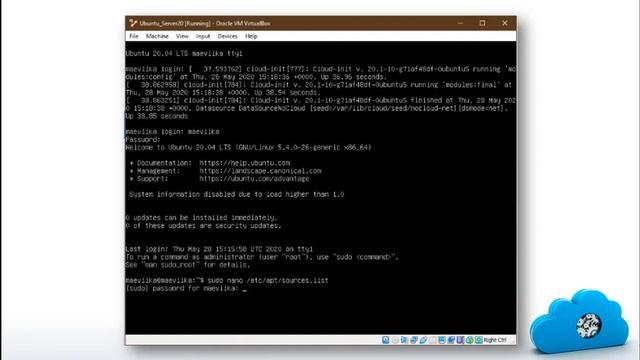Click the 'maevilka login: maevilka' line
The image size is (640, 360).
click(173, 132)
